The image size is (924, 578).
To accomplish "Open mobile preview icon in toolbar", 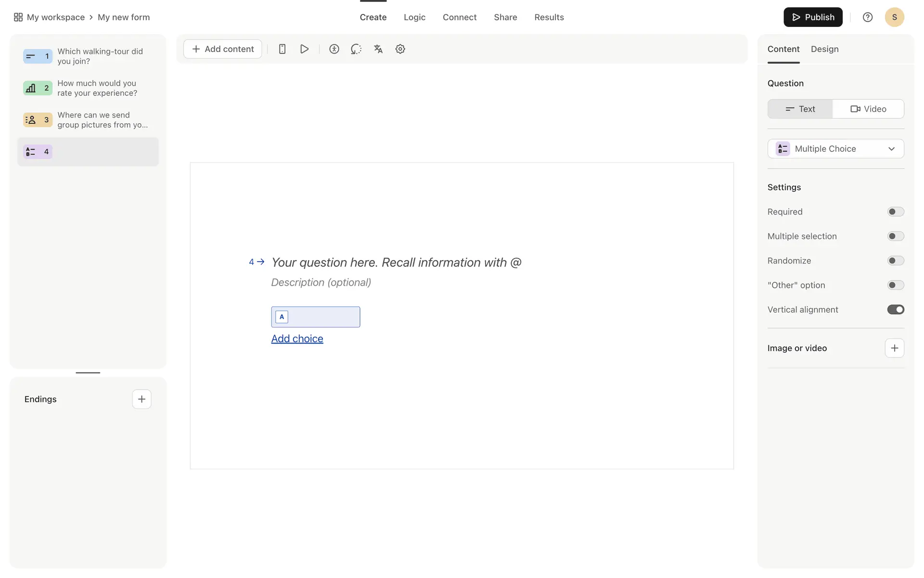I will click(x=282, y=49).
